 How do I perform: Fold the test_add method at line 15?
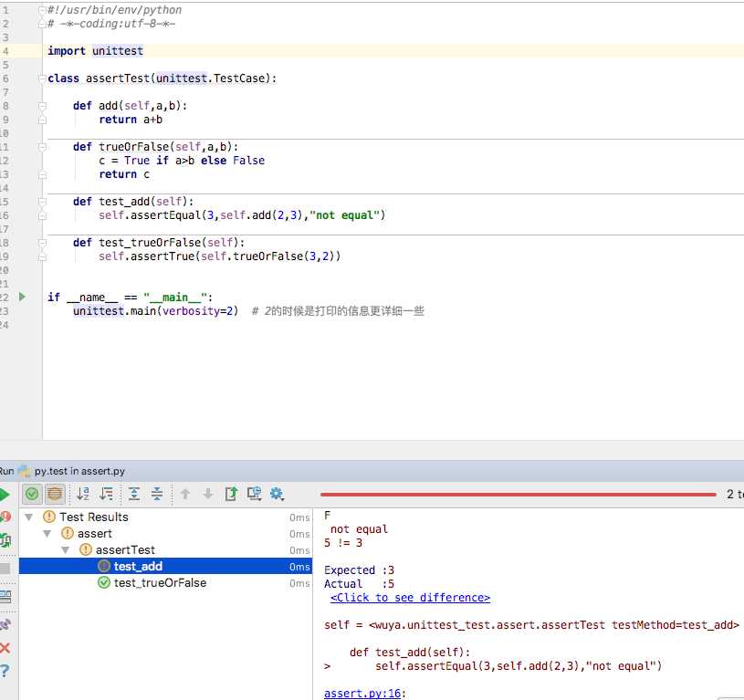tap(42, 202)
